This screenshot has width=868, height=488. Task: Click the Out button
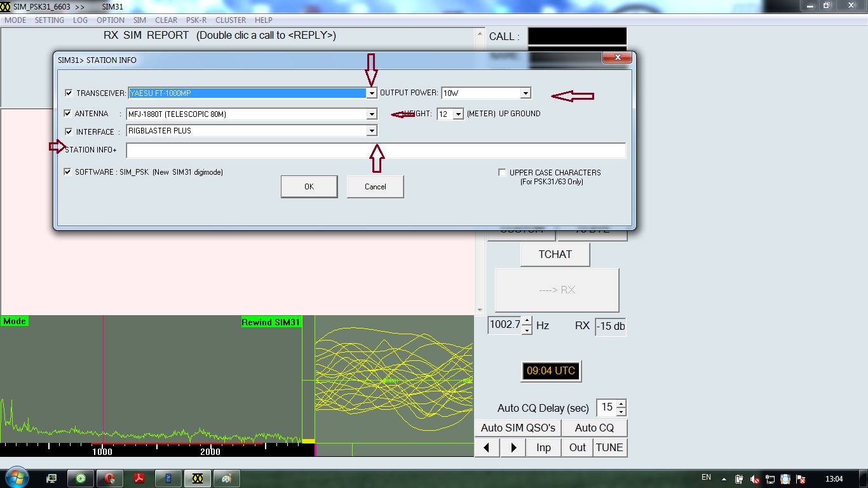578,447
